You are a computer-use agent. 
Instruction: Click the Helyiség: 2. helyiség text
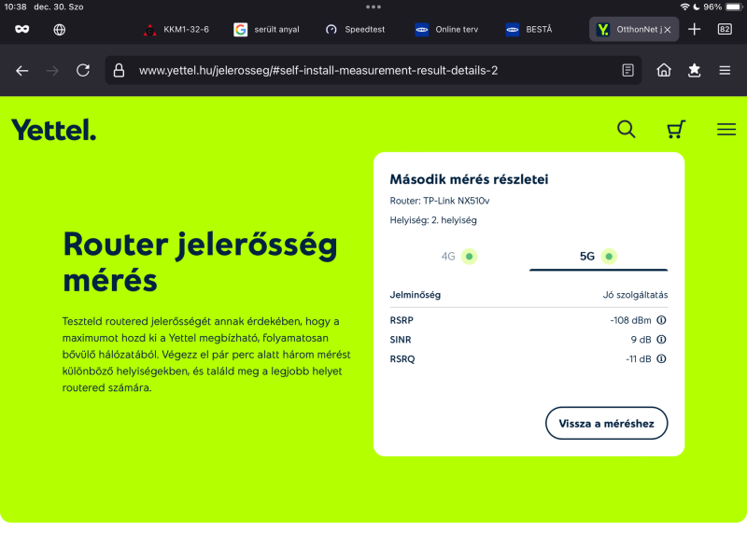click(x=433, y=220)
